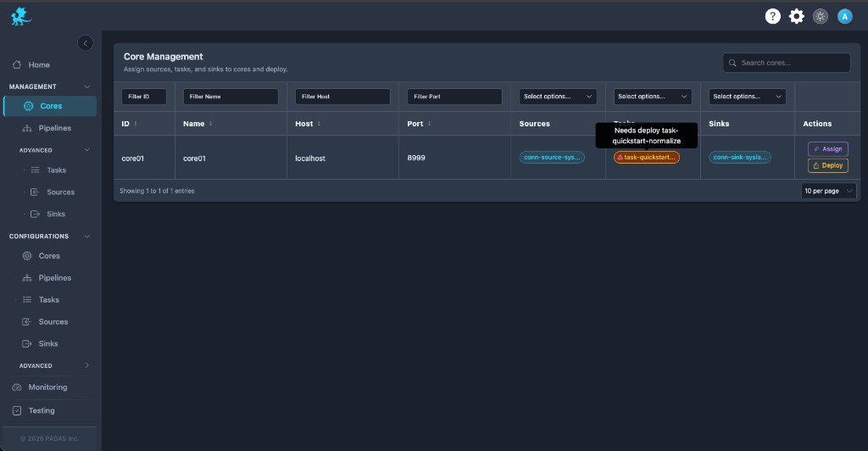Open Tasks under Configurations

pyautogui.click(x=50, y=300)
